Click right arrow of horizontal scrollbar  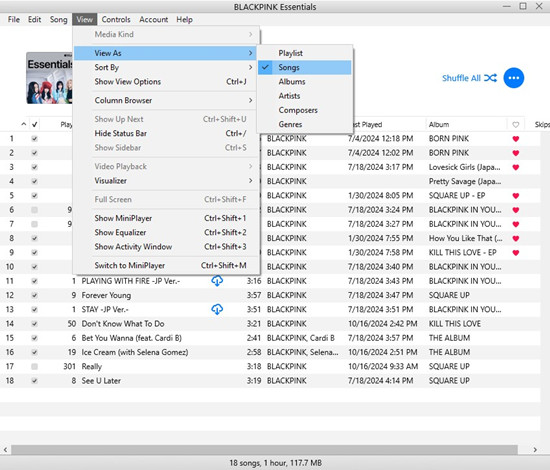[535, 449]
